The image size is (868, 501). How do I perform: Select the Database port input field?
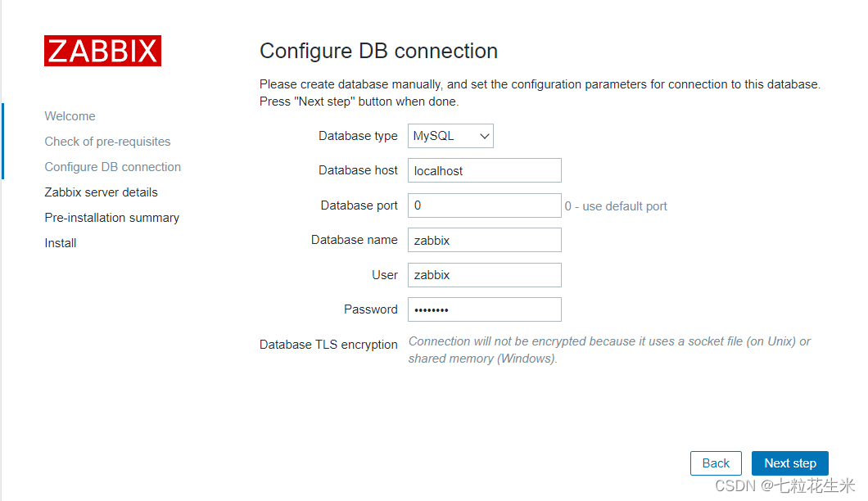click(x=484, y=205)
